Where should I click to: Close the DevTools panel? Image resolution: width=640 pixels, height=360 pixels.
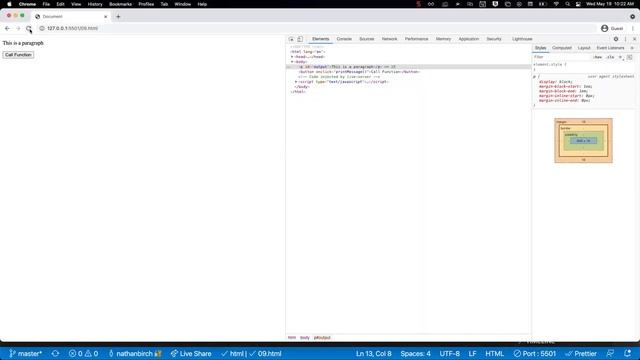(x=634, y=39)
